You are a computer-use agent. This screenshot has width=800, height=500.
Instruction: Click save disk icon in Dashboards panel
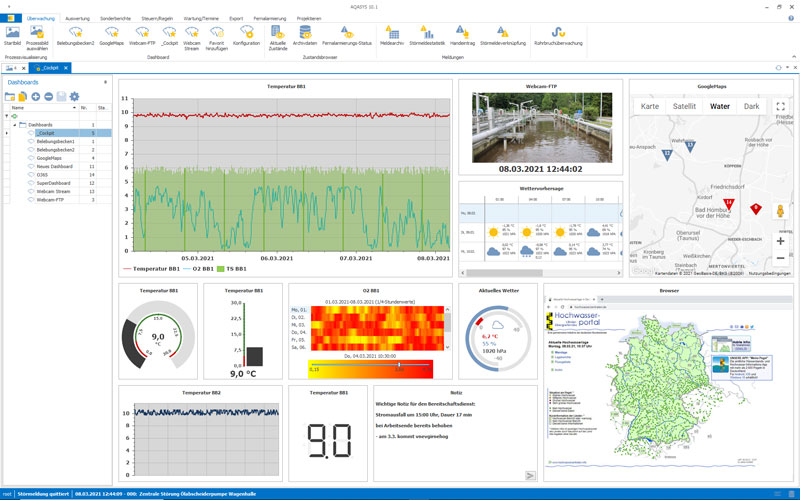point(61,96)
